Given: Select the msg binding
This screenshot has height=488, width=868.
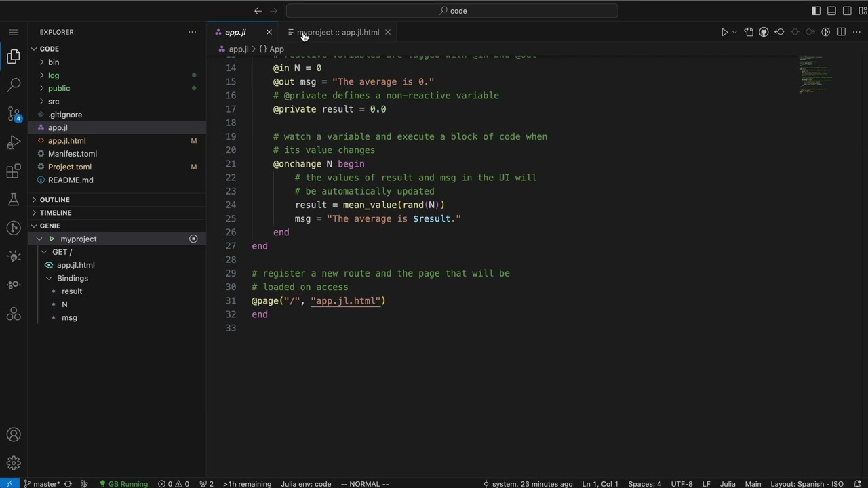Looking at the screenshot, I should [x=69, y=317].
